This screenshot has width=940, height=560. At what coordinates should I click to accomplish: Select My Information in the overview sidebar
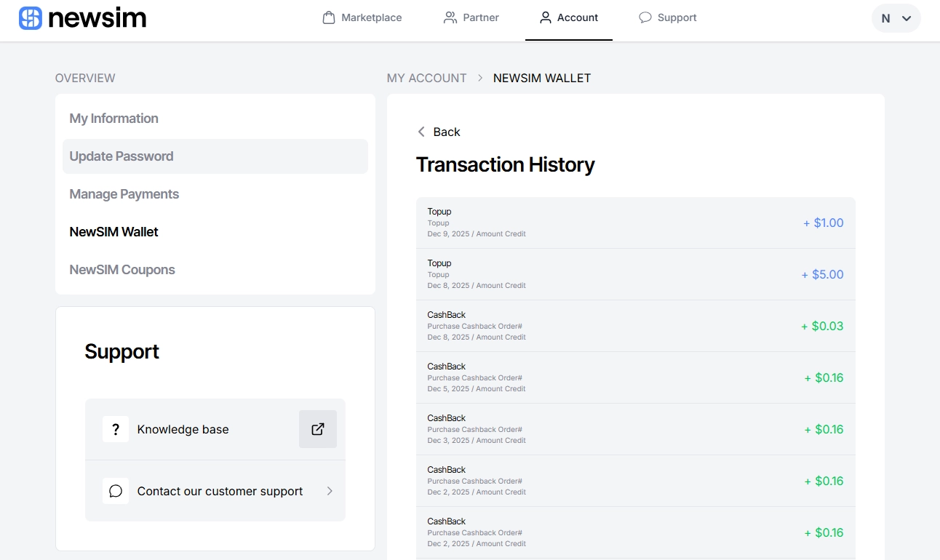[215, 119]
